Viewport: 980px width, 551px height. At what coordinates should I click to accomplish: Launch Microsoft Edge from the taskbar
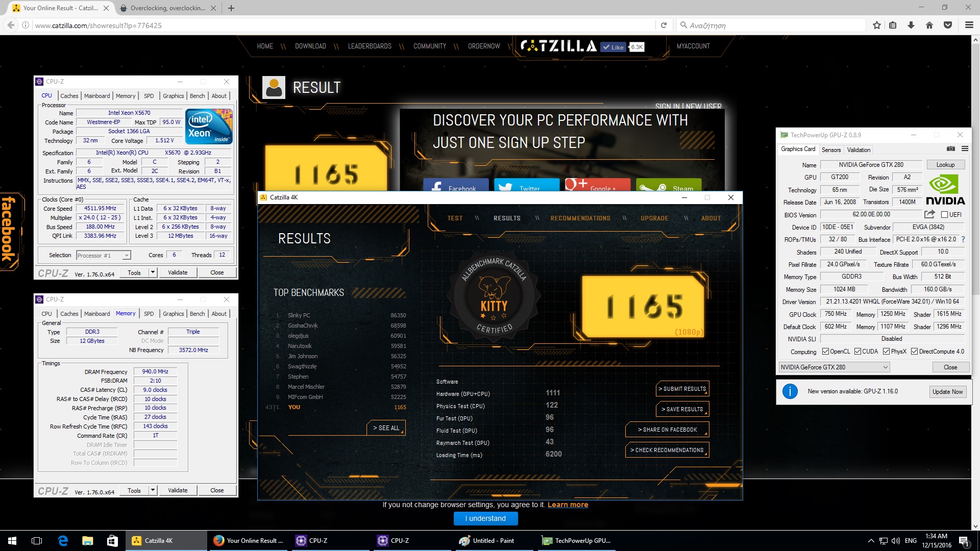63,541
